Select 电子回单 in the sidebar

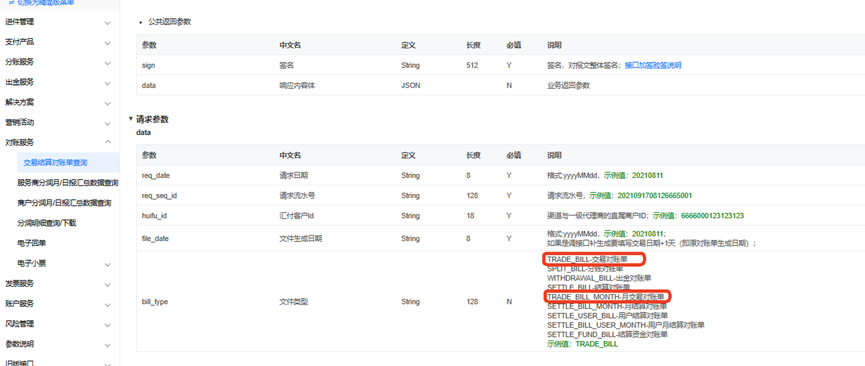tap(32, 243)
